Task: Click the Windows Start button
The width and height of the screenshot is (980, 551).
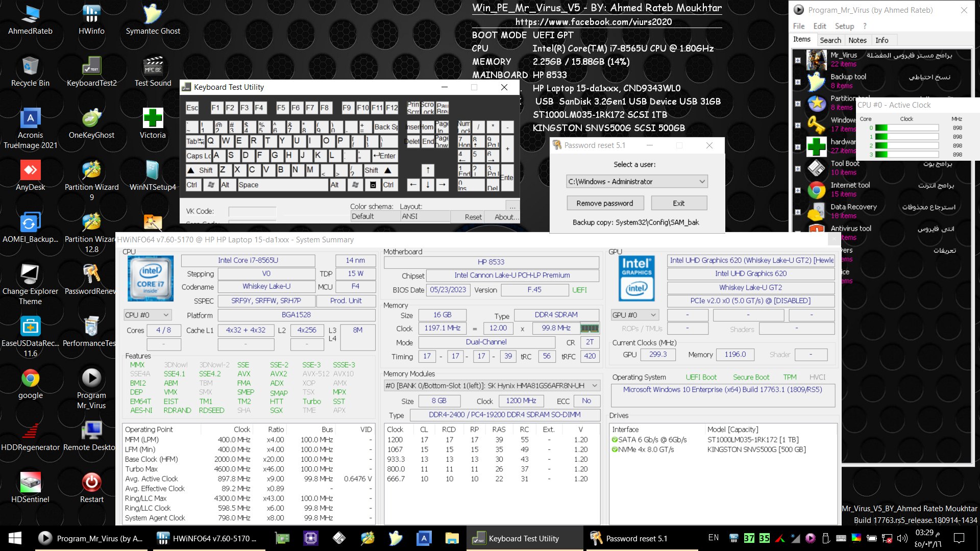Action: pos(15,538)
